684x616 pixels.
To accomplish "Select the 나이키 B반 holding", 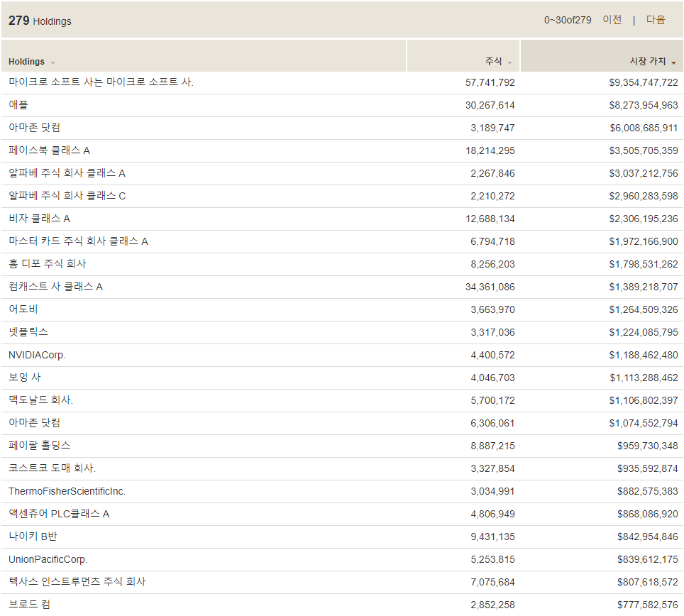I will tap(33, 537).
